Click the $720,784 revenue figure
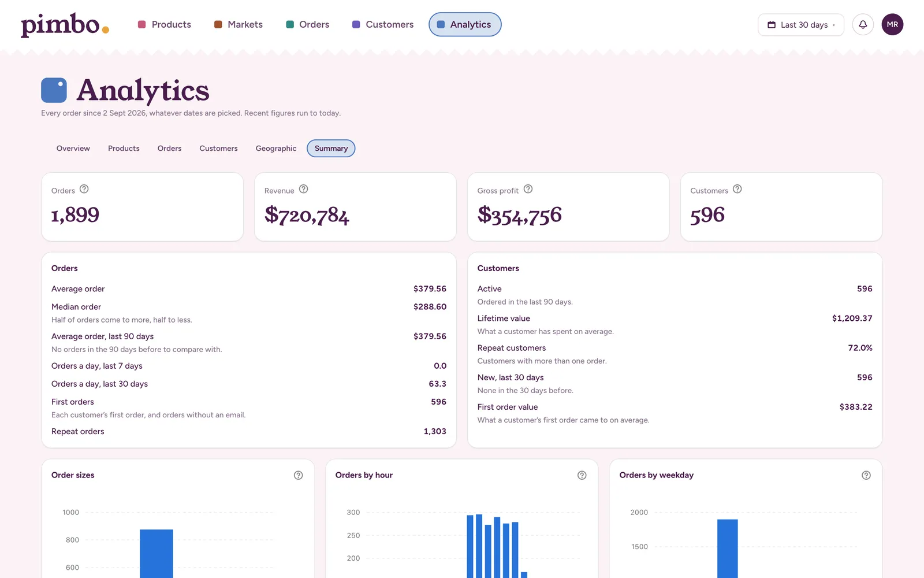Image resolution: width=924 pixels, height=578 pixels. (307, 216)
